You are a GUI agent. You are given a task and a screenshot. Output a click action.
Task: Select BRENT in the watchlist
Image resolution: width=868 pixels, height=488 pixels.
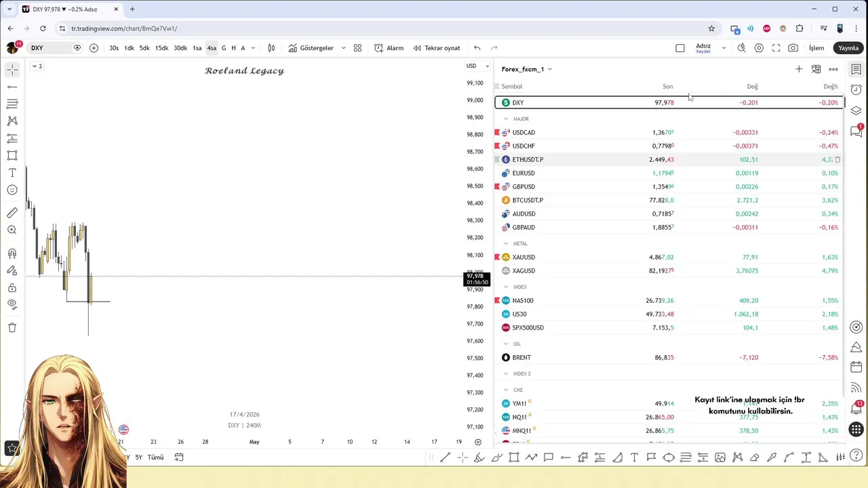pos(669,357)
